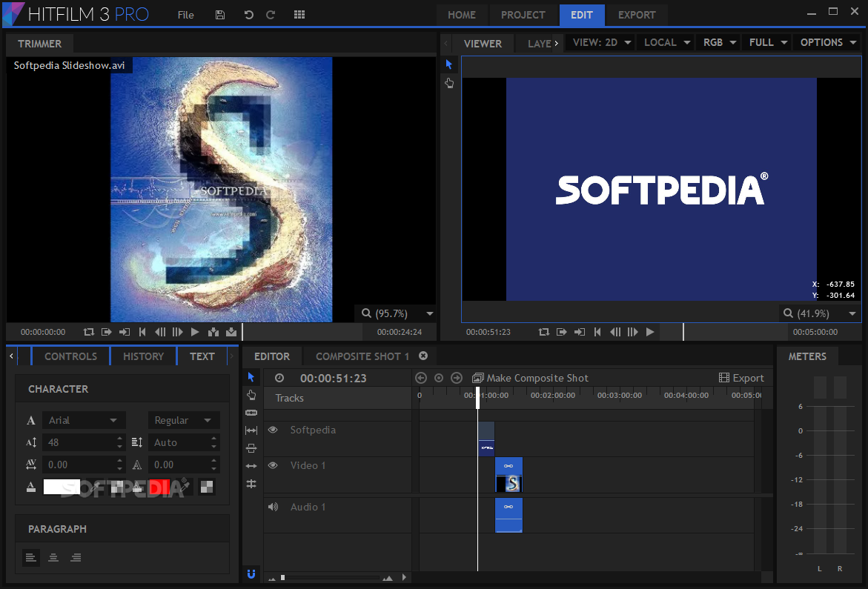Go to the start in the Viewer

click(597, 332)
